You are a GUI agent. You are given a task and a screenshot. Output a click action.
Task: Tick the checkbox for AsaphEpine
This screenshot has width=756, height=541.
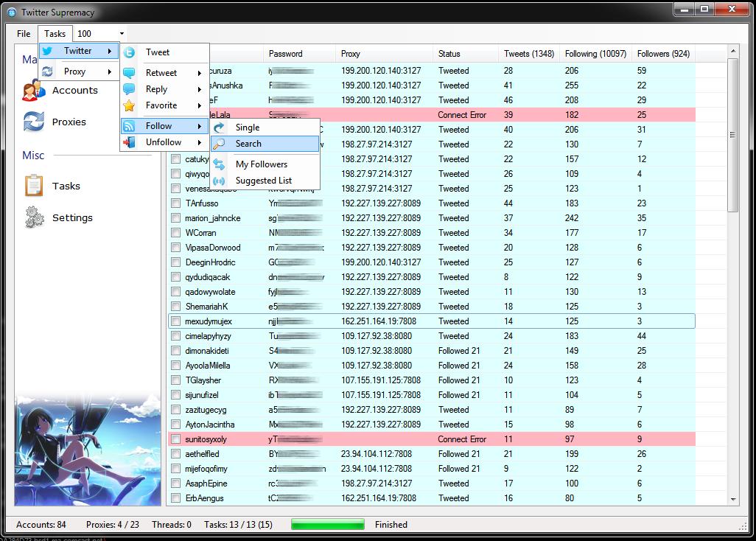pos(175,483)
